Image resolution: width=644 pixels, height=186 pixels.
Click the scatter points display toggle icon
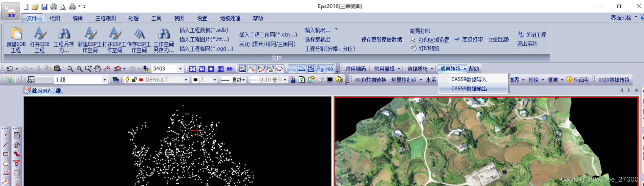click(x=292, y=69)
